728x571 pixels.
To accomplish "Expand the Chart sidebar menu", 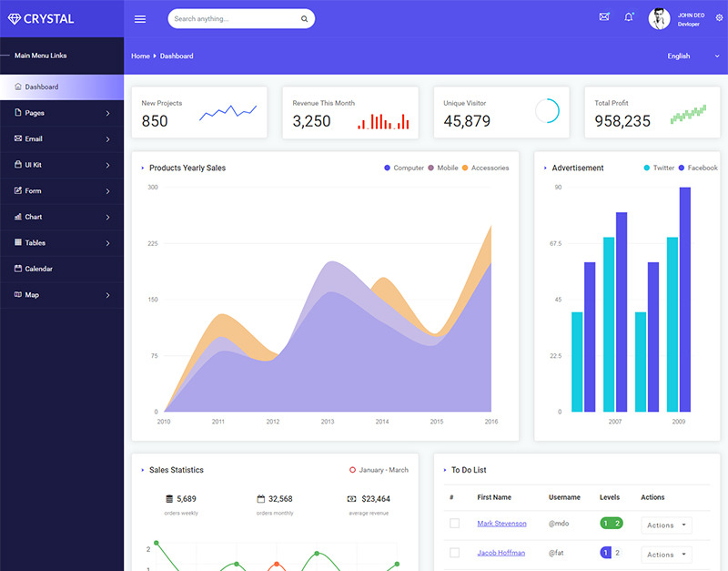I will [62, 217].
